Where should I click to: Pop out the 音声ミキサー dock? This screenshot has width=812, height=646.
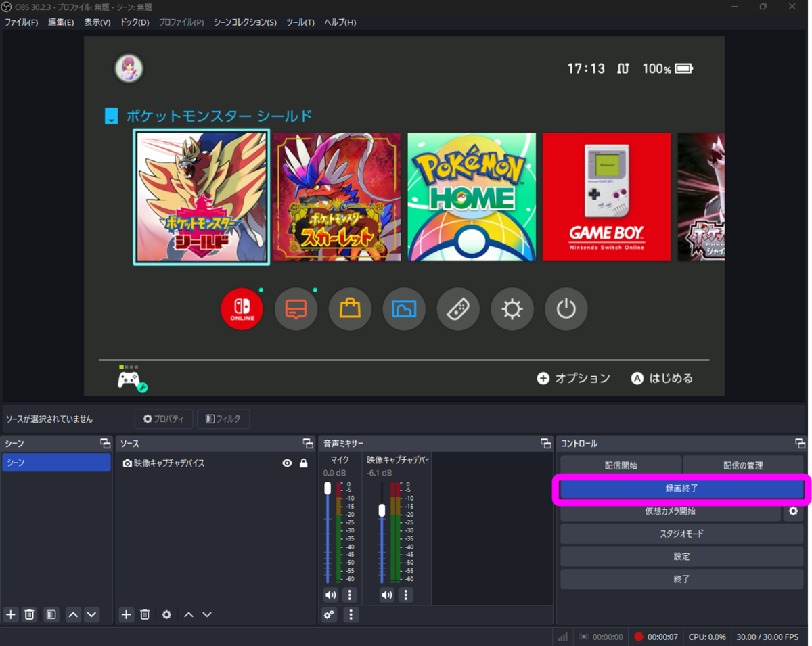(546, 444)
